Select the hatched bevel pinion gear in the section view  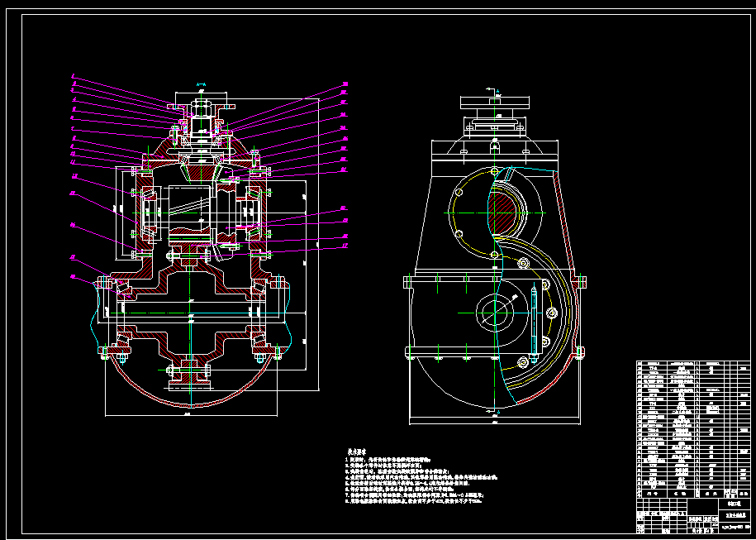pyautogui.click(x=202, y=174)
